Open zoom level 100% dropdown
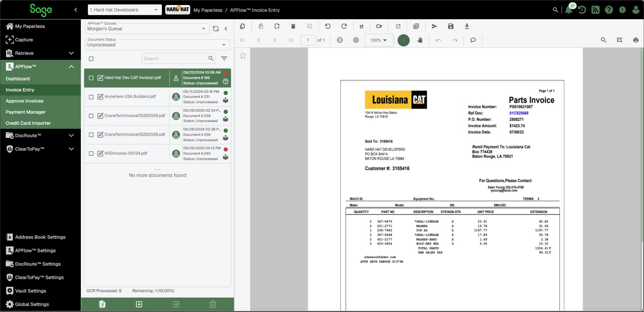This screenshot has height=312, width=644. [378, 40]
